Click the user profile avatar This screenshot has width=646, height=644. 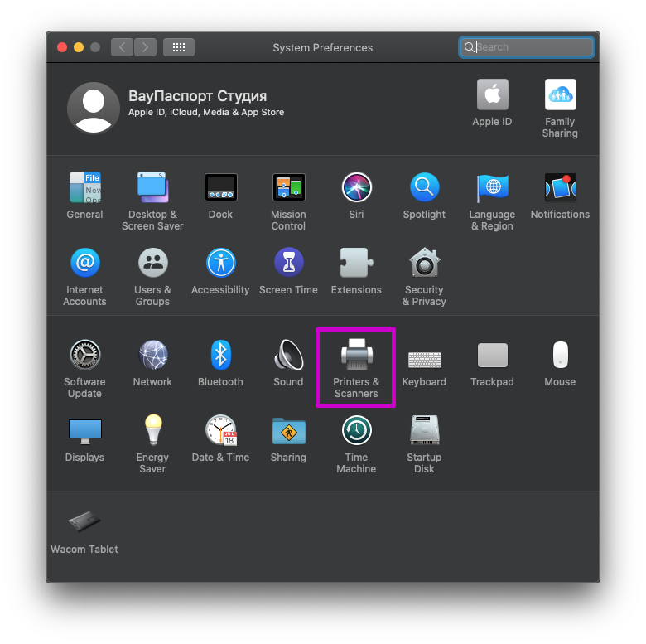(x=94, y=108)
